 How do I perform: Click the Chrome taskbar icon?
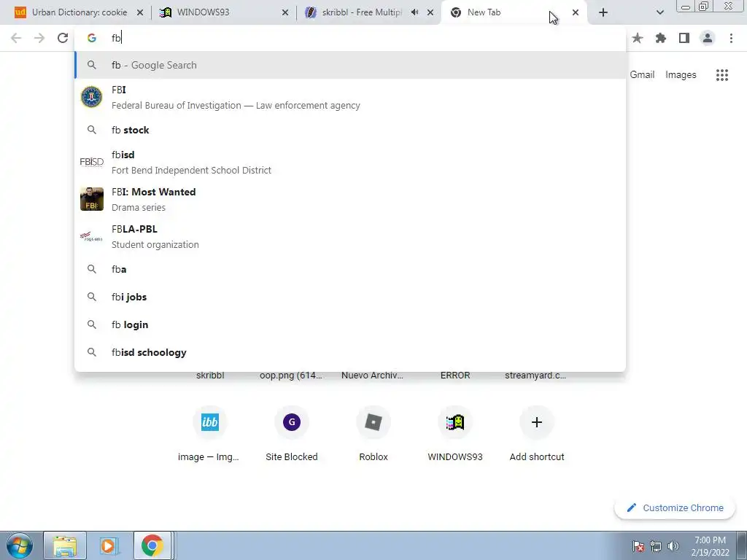[152, 545]
